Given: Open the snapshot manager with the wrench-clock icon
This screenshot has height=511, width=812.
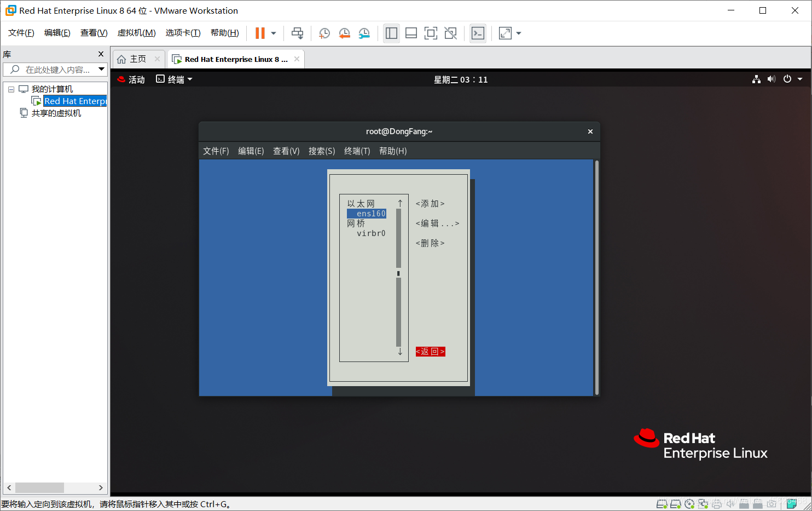Looking at the screenshot, I should (x=364, y=33).
